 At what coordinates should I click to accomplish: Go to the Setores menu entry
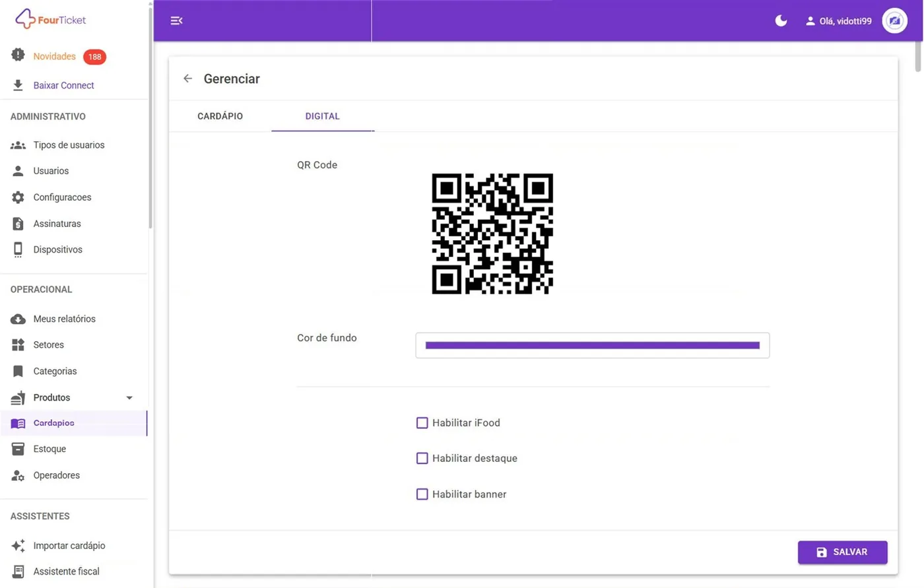click(x=48, y=344)
